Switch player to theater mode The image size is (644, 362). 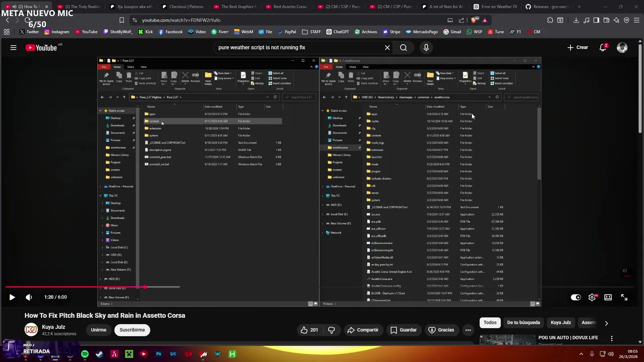point(608,297)
